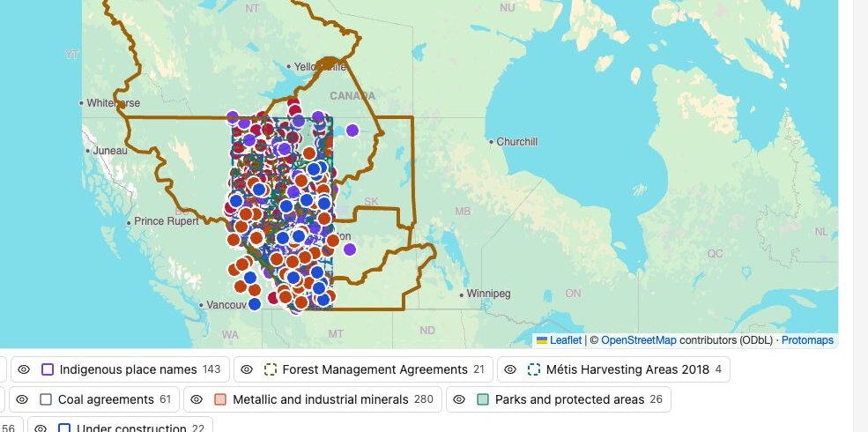
Task: Click the blue Under construction swatch
Action: (64, 428)
